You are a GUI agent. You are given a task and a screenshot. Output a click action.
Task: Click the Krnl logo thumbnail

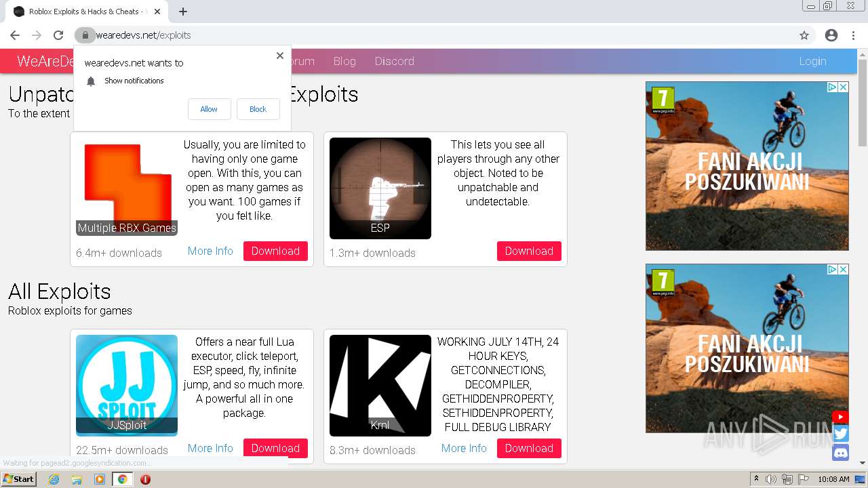click(380, 385)
